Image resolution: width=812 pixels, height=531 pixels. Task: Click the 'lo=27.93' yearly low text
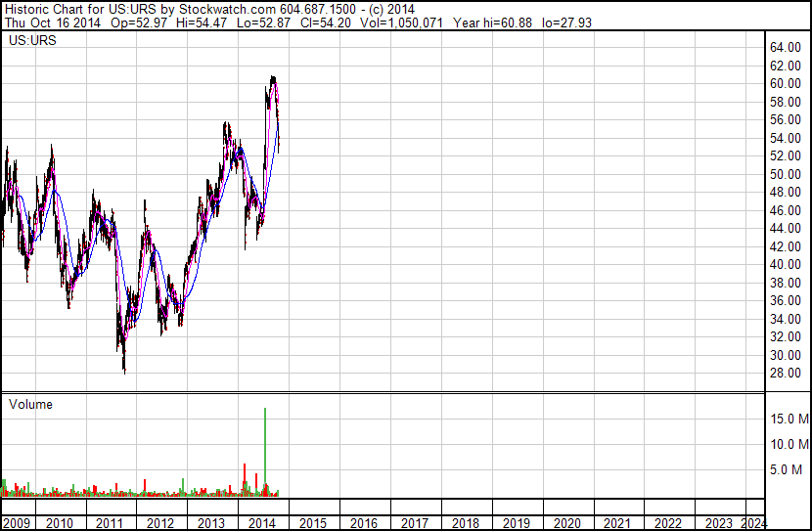(566, 22)
